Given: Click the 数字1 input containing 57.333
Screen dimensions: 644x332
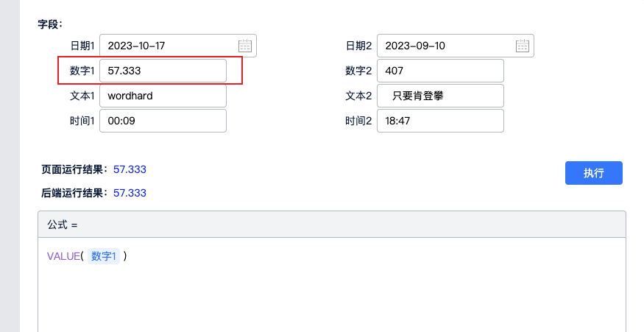Looking at the screenshot, I should (163, 71).
